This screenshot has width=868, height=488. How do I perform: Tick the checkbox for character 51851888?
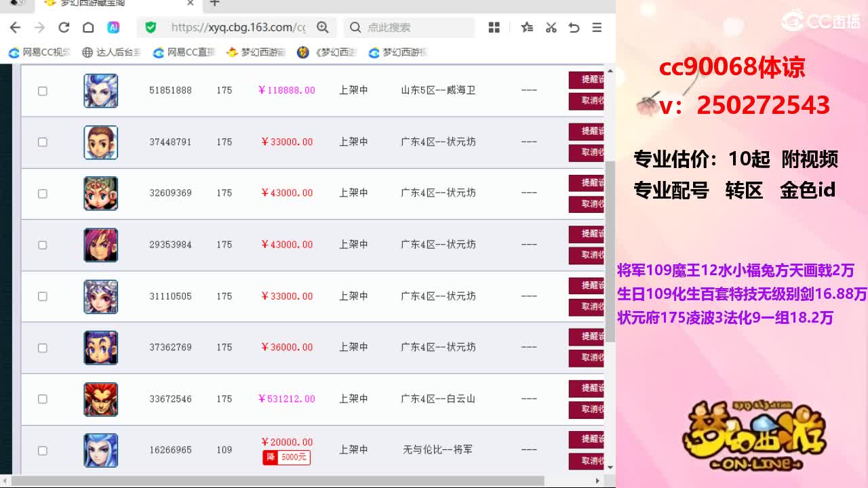pos(42,91)
